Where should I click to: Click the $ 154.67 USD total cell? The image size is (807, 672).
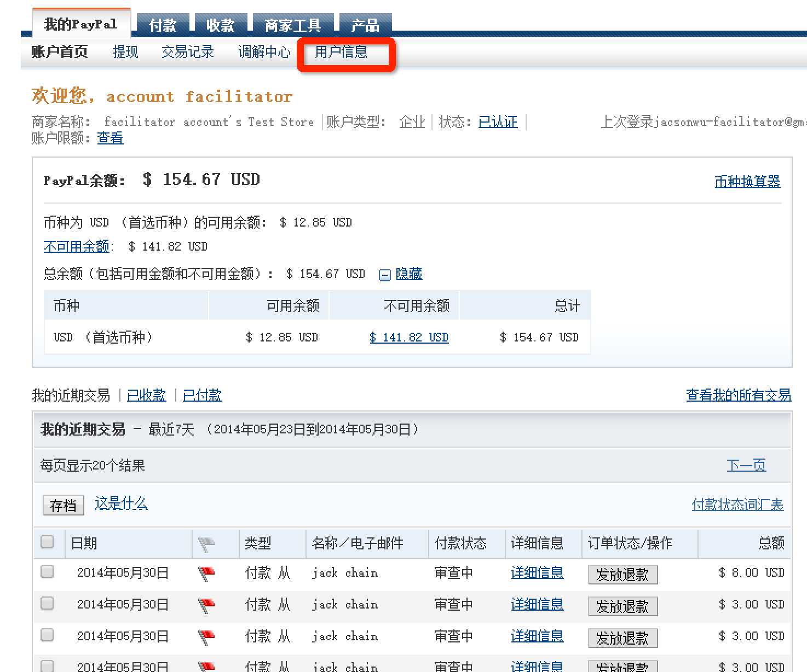point(539,337)
